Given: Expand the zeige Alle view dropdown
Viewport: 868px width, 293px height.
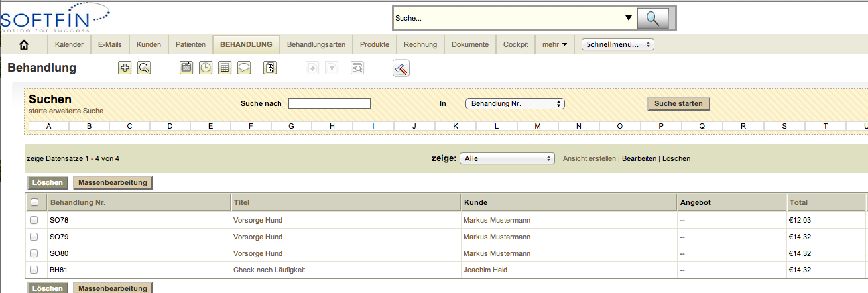Looking at the screenshot, I should [x=507, y=158].
